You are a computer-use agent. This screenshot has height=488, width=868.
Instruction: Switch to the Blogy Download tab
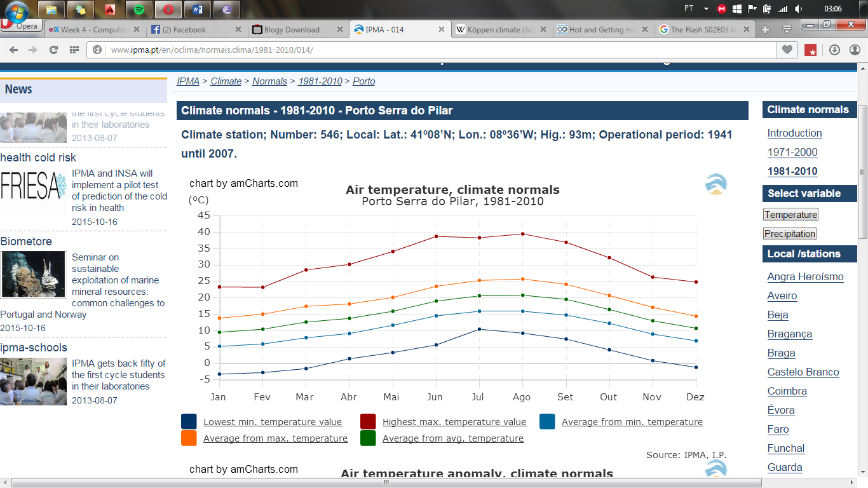coord(298,29)
